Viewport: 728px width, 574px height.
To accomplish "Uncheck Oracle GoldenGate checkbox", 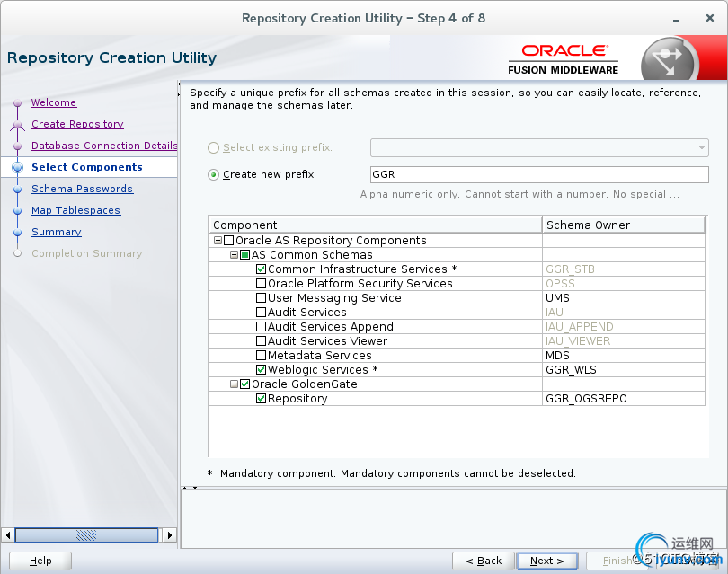I will coord(245,384).
